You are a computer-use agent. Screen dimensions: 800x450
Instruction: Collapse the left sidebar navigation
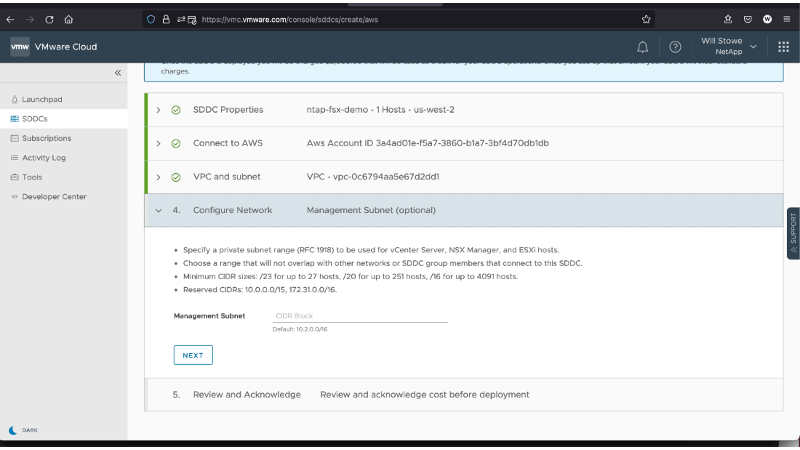(117, 73)
